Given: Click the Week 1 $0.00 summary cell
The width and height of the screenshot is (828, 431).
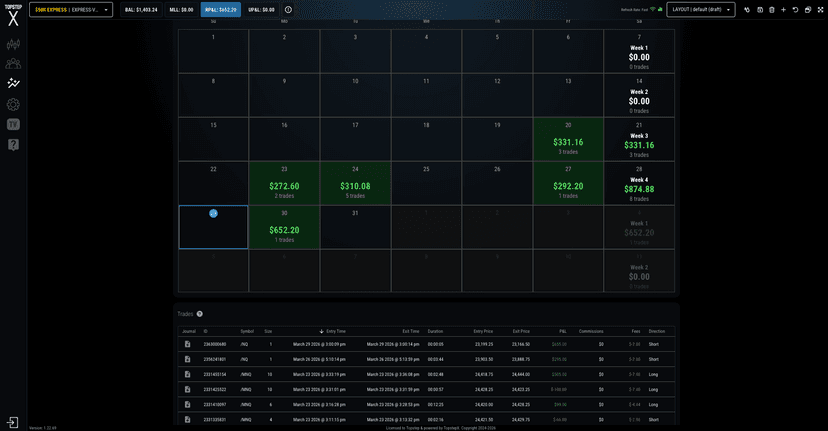Looking at the screenshot, I should 639,52.
